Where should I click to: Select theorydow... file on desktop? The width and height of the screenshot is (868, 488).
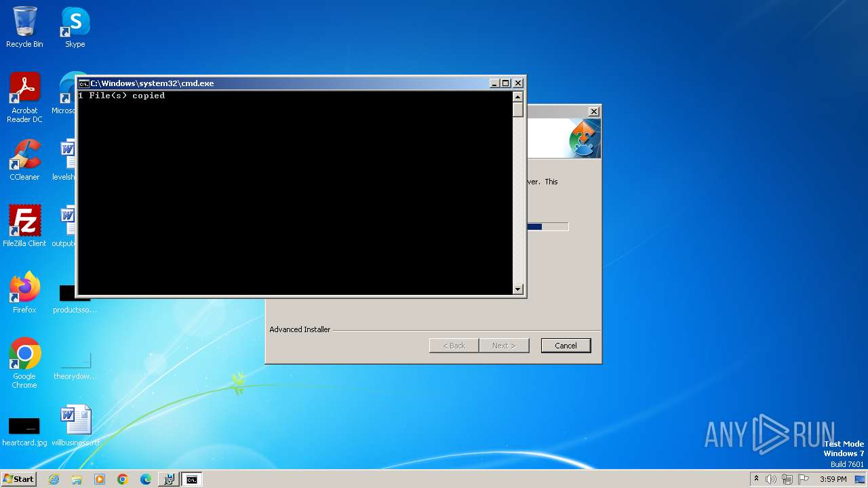[75, 365]
